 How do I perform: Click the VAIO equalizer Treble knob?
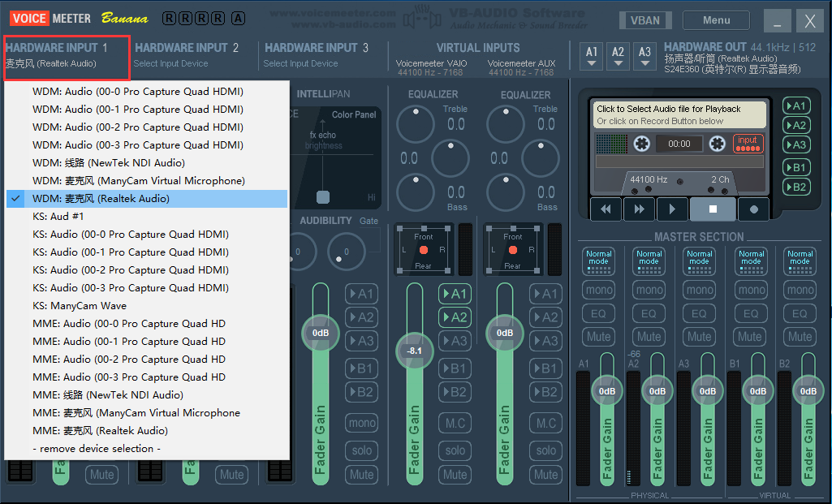(416, 124)
